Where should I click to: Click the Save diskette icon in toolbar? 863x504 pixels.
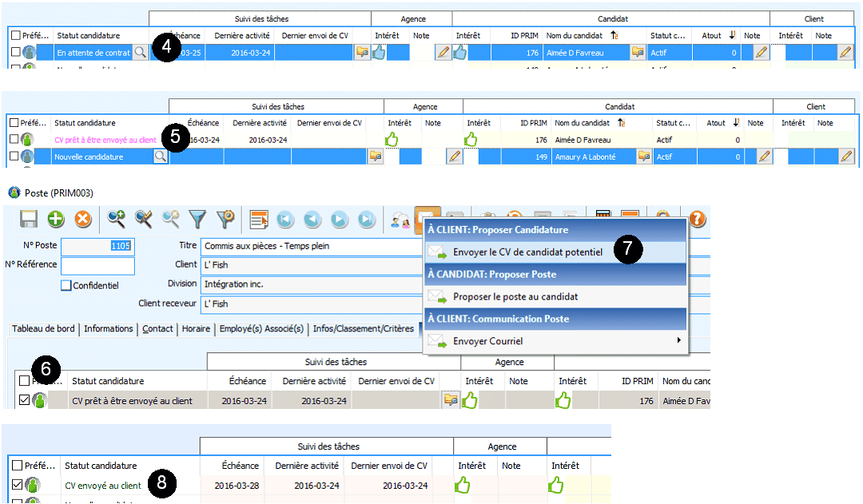[30, 219]
